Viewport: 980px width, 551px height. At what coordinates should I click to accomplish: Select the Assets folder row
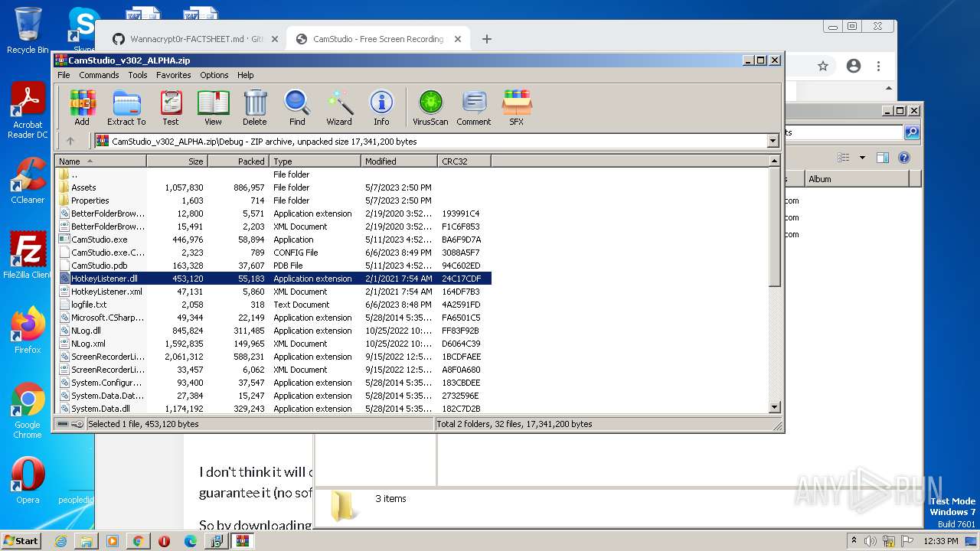coord(273,187)
